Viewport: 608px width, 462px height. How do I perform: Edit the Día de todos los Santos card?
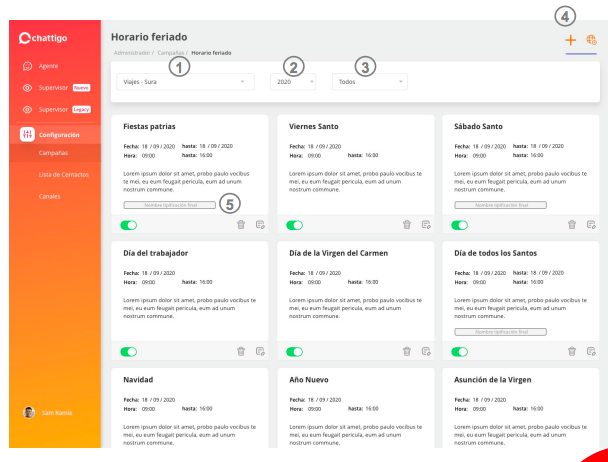click(592, 351)
